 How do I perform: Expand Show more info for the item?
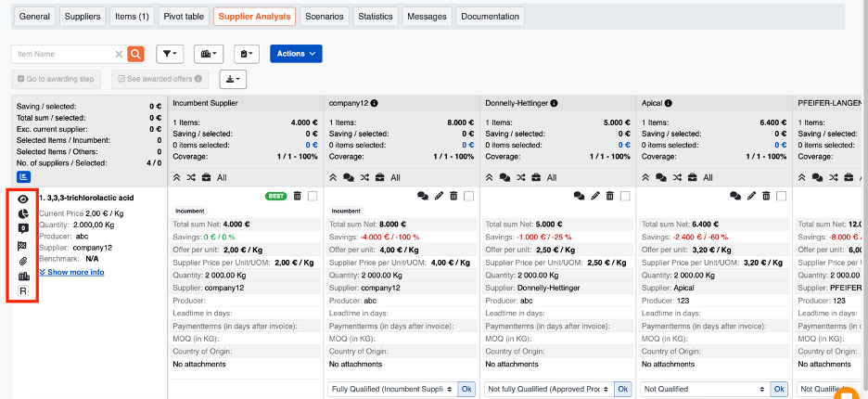tap(71, 272)
